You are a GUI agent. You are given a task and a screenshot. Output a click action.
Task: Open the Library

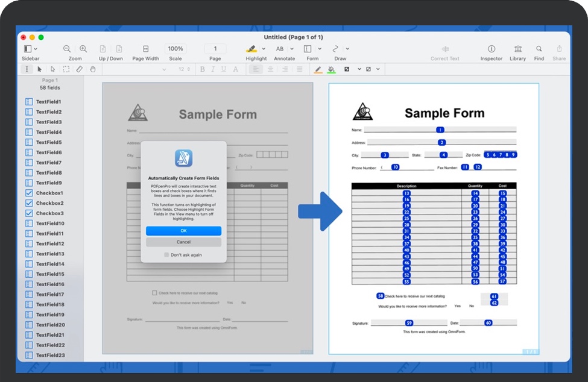(x=518, y=49)
